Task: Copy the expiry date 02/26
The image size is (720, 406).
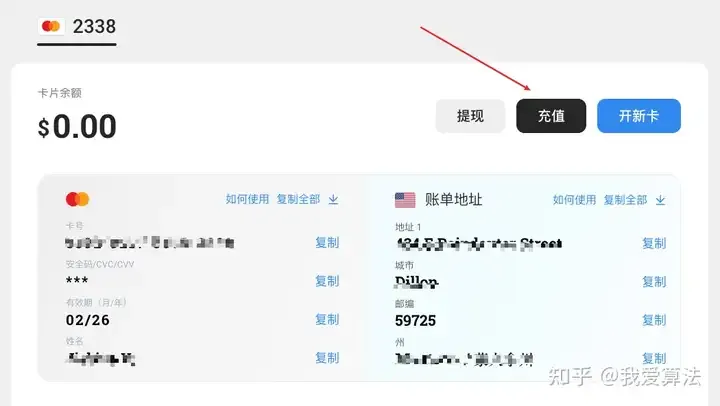Action: coord(327,319)
